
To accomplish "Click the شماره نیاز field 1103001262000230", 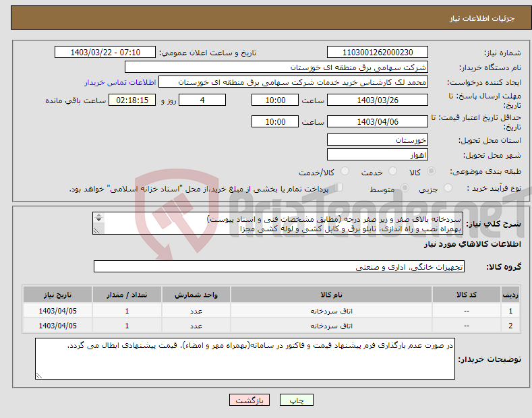I will click(x=378, y=53).
